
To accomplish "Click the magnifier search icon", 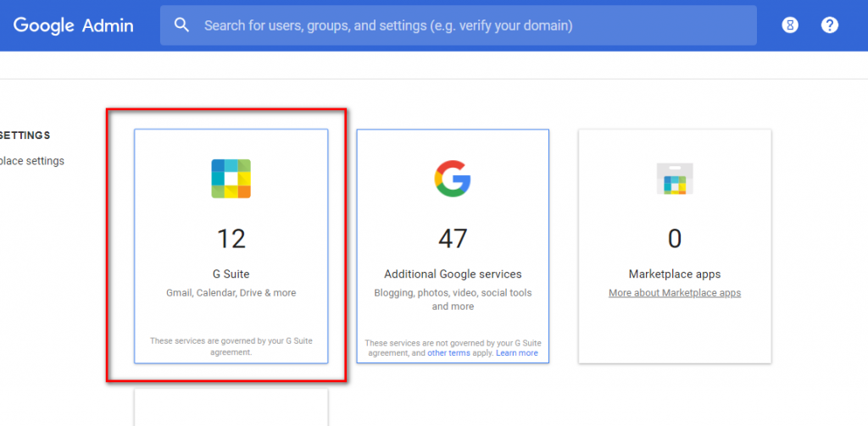I will click(x=181, y=25).
